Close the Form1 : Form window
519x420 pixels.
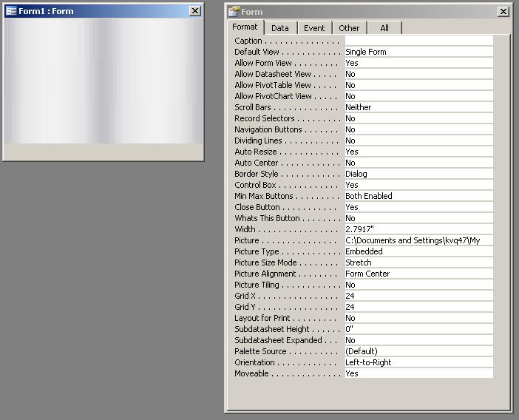195,11
